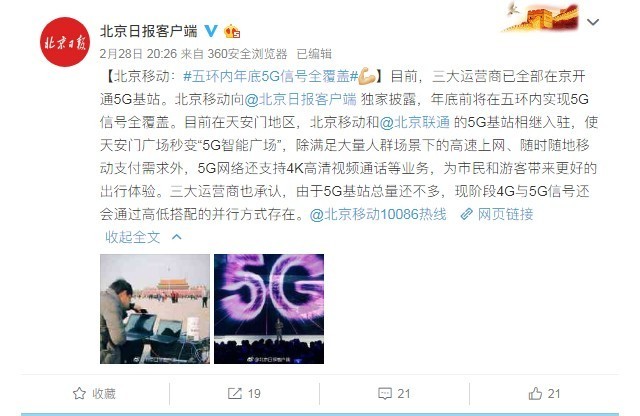Screen dimensions: 640x416
Task: Open comments with the 21 bubble icon
Action: click(385, 394)
